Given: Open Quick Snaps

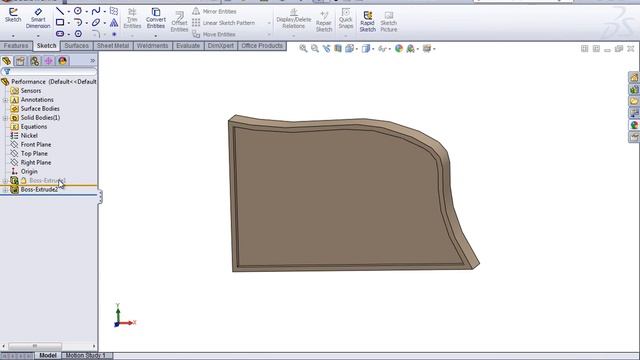Looking at the screenshot, I should tap(345, 18).
